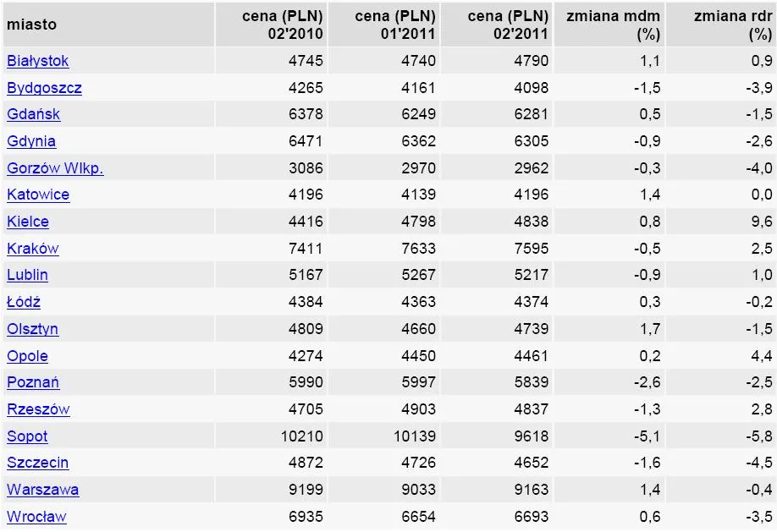Open the Gdańsk city page
This screenshot has width=777, height=532.
tap(34, 114)
